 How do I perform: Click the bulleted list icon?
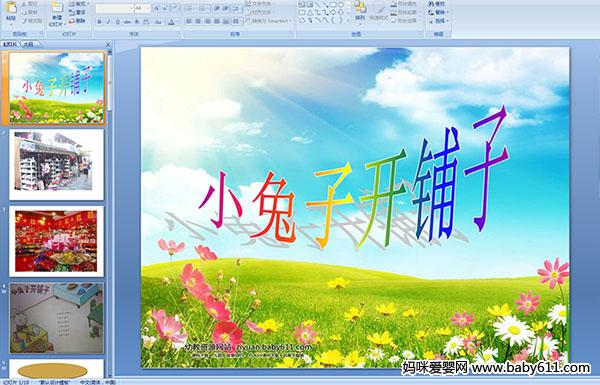[190, 8]
